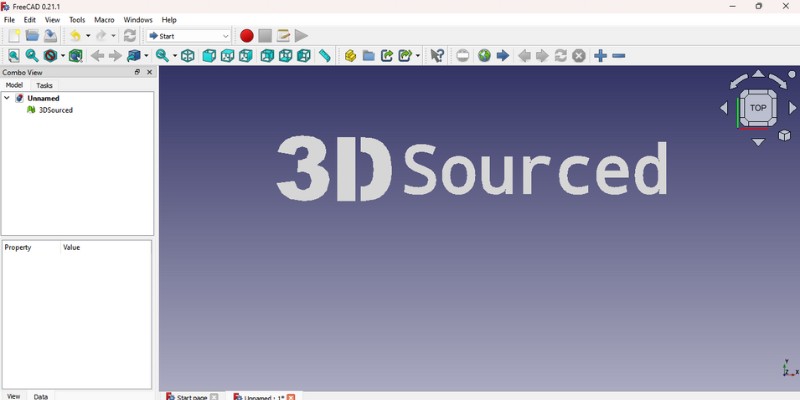
Task: Select the isometric view cube icon
Action: (188, 56)
